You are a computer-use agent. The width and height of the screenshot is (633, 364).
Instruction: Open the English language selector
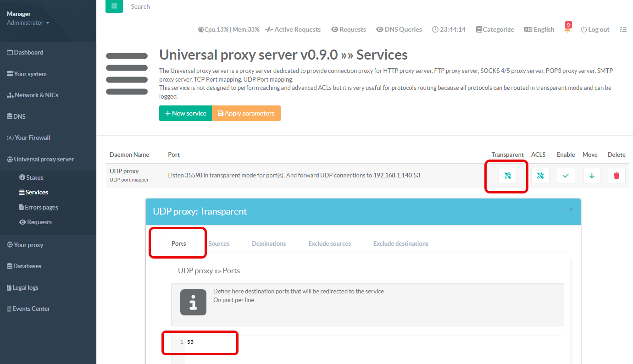539,29
